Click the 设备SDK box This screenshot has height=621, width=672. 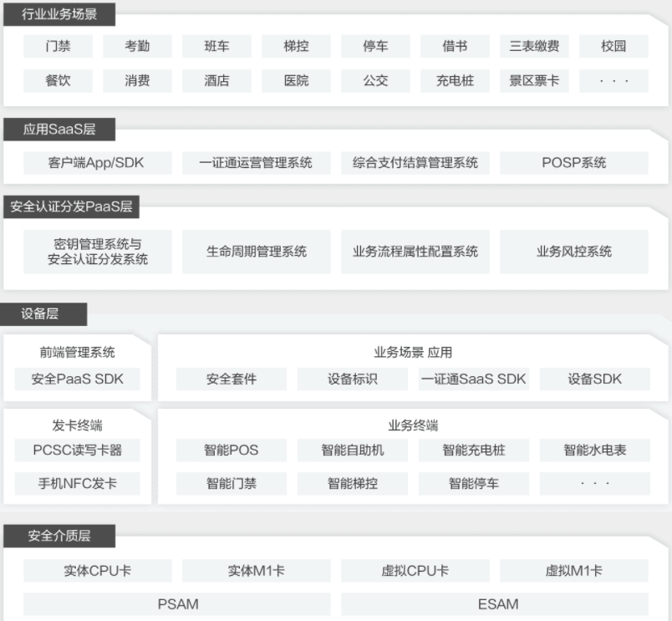click(595, 379)
